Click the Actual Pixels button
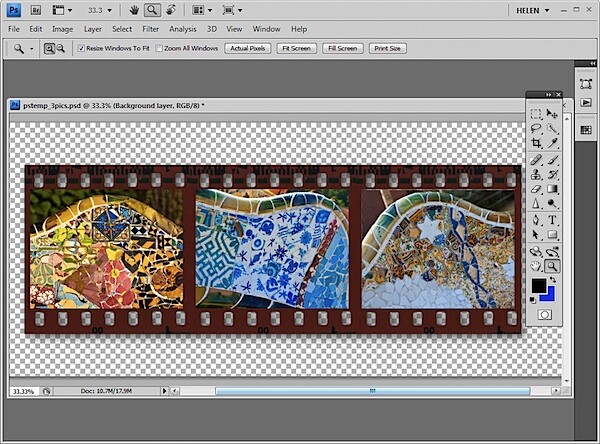Viewport: 600px width, 444px height. click(248, 48)
